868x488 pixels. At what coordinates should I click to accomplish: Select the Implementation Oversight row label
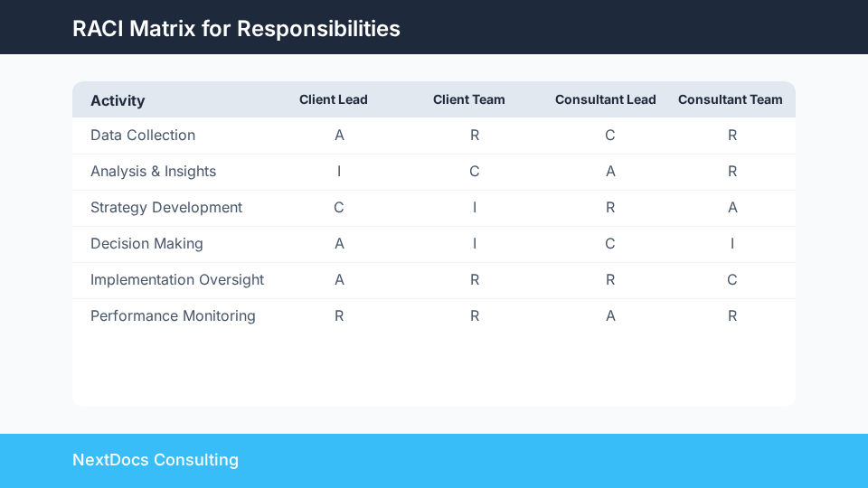177,280
